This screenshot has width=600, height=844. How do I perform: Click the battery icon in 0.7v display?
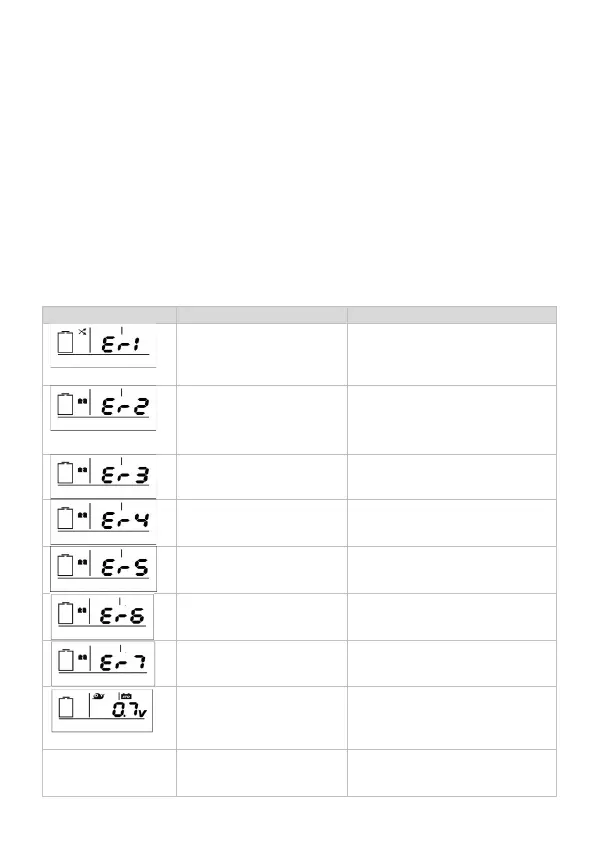[x=68, y=710]
